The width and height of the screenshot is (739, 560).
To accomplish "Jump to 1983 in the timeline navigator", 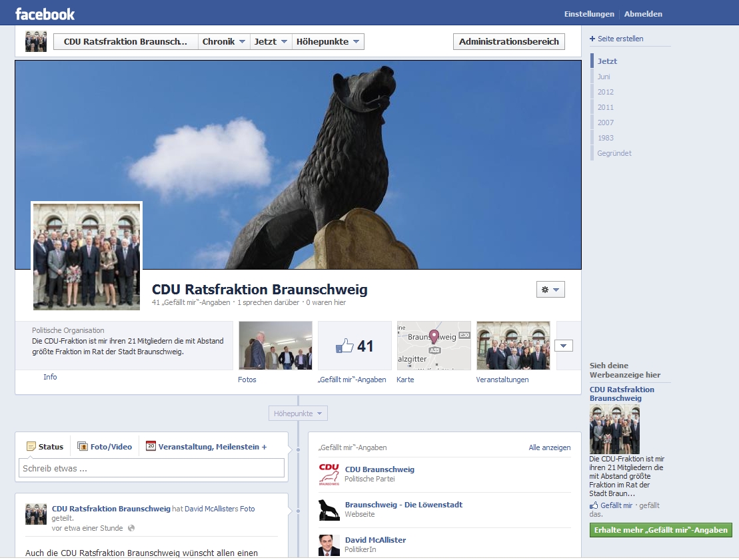I will (606, 138).
